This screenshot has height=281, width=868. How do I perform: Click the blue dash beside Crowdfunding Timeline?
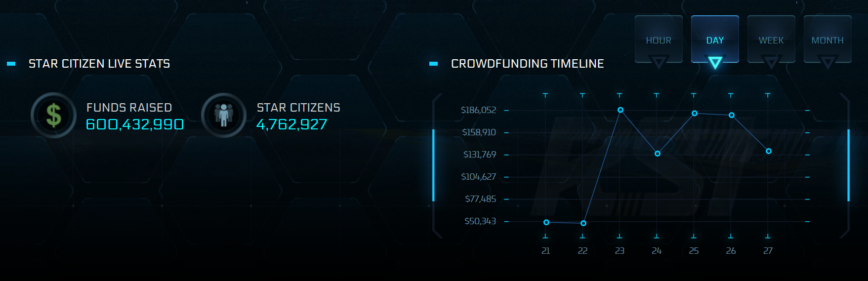(434, 64)
